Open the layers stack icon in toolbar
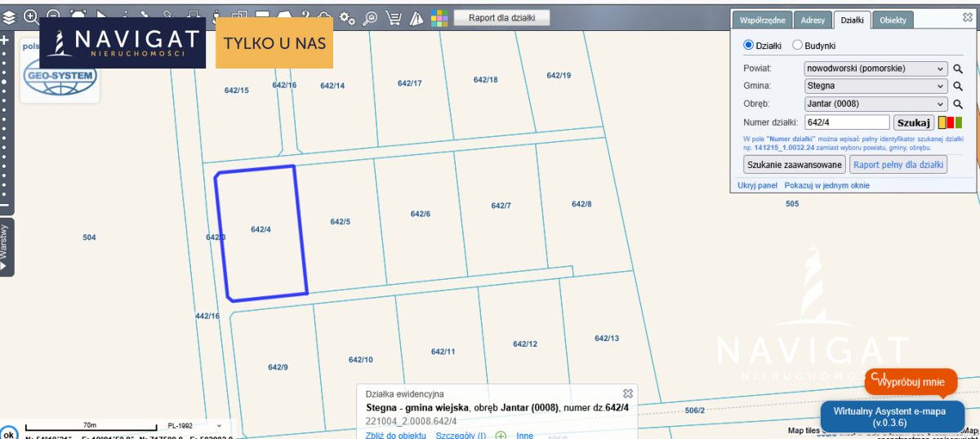980x439 pixels. (x=8, y=16)
